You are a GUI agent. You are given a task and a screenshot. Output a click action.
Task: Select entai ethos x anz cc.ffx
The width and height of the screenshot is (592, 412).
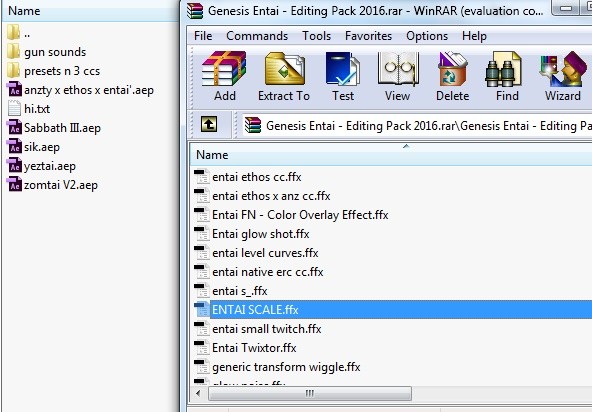point(271,196)
